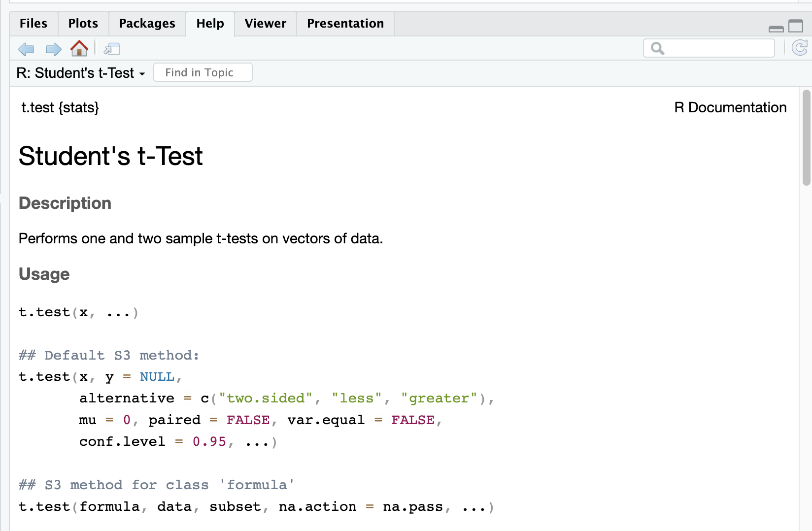The height and width of the screenshot is (531, 812).
Task: Select the Help tab
Action: click(209, 23)
